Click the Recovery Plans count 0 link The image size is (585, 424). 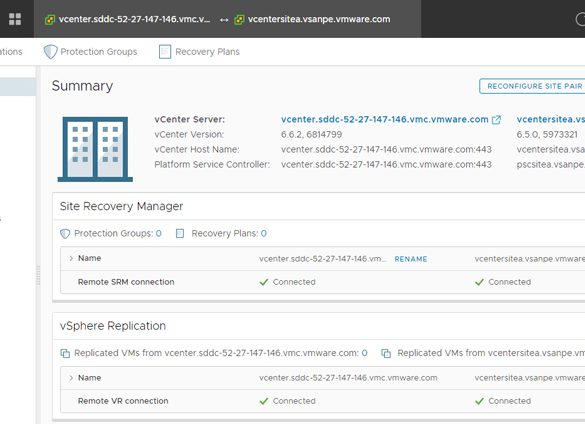pos(264,234)
